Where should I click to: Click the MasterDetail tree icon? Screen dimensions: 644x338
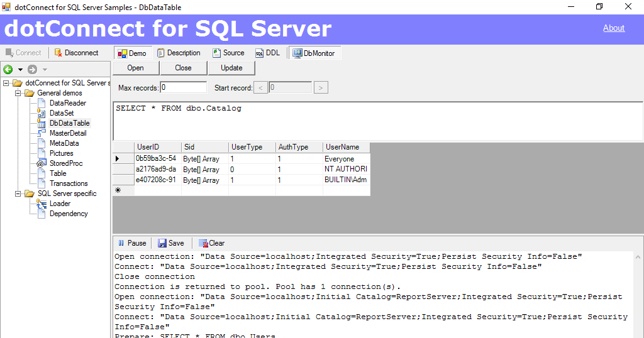(42, 133)
